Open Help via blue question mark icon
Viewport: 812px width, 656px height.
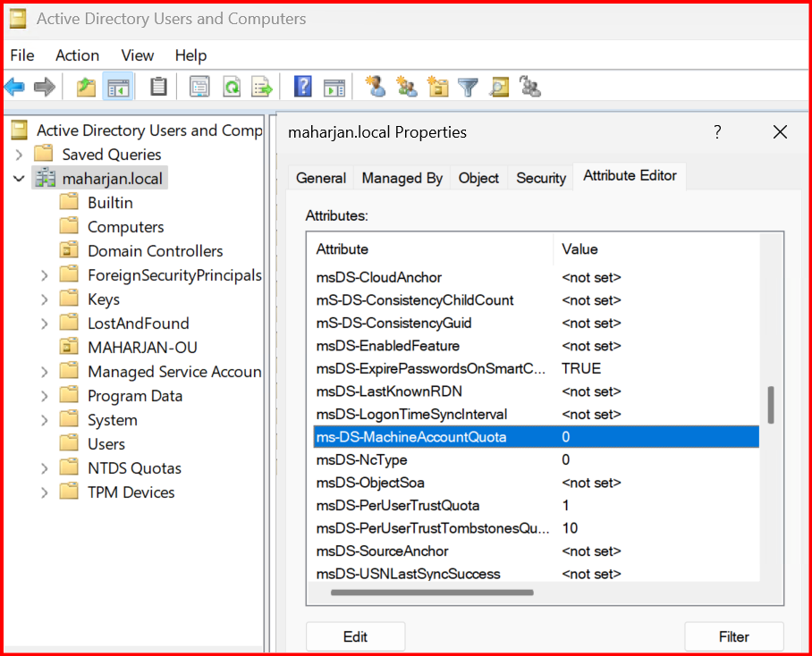(x=303, y=87)
